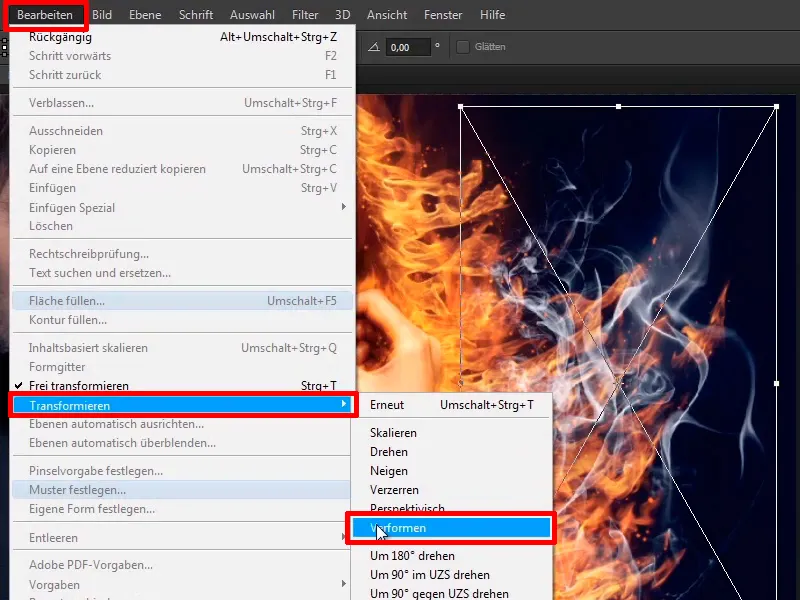Image resolution: width=800 pixels, height=600 pixels.
Task: Choose Verformen in the transform submenu
Action: [x=451, y=528]
